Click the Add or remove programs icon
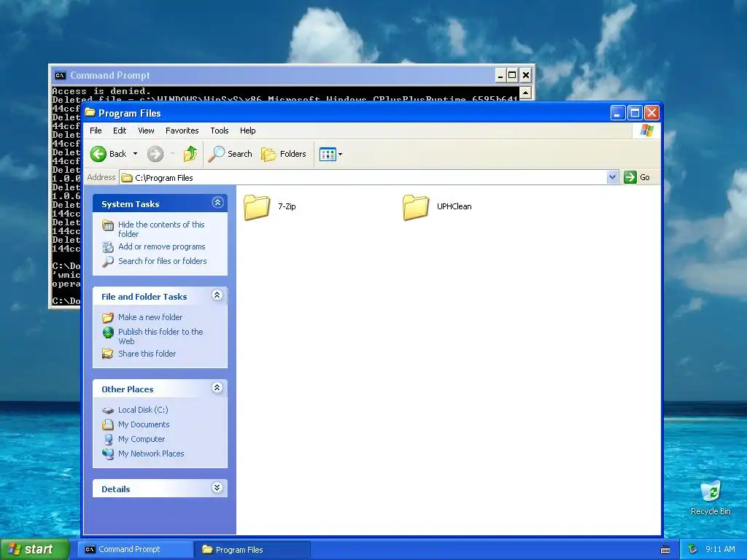Viewport: 747px width, 560px height. click(108, 247)
